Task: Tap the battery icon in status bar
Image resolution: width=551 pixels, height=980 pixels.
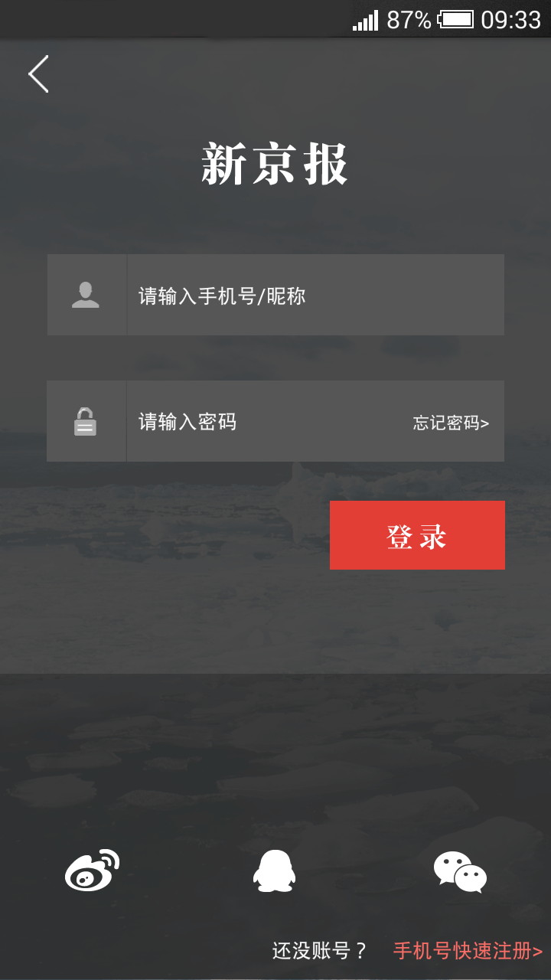Action: tap(455, 19)
